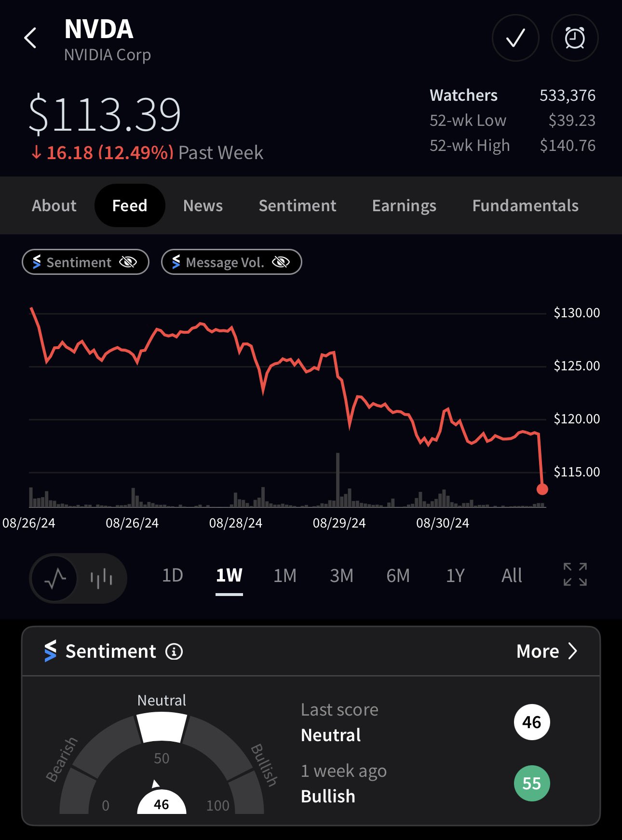Image resolution: width=622 pixels, height=840 pixels.
Task: Select line chart mode icon
Action: click(x=55, y=578)
